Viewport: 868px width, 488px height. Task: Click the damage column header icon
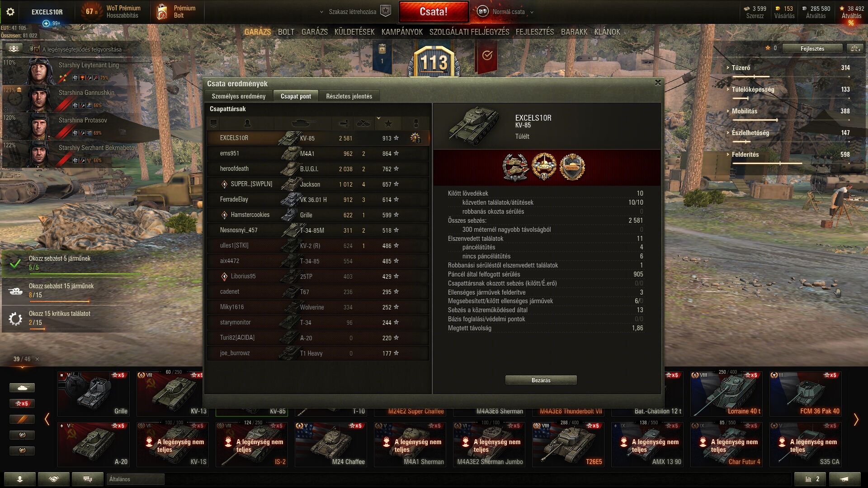coord(344,123)
